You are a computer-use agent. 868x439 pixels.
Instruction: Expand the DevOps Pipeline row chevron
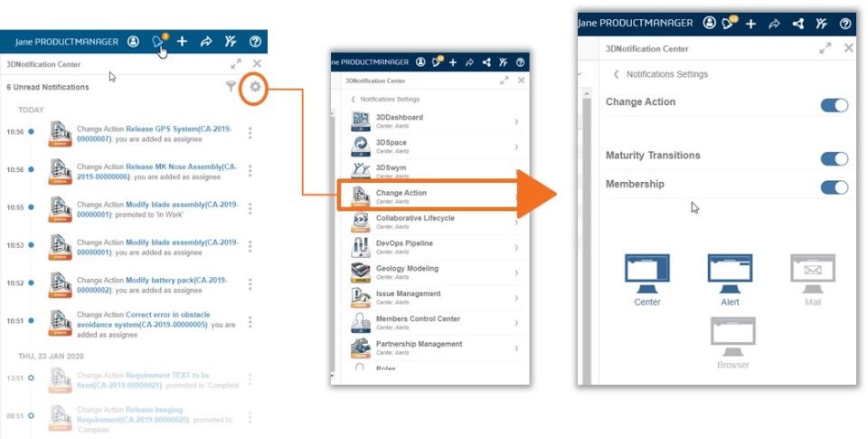[x=516, y=247]
